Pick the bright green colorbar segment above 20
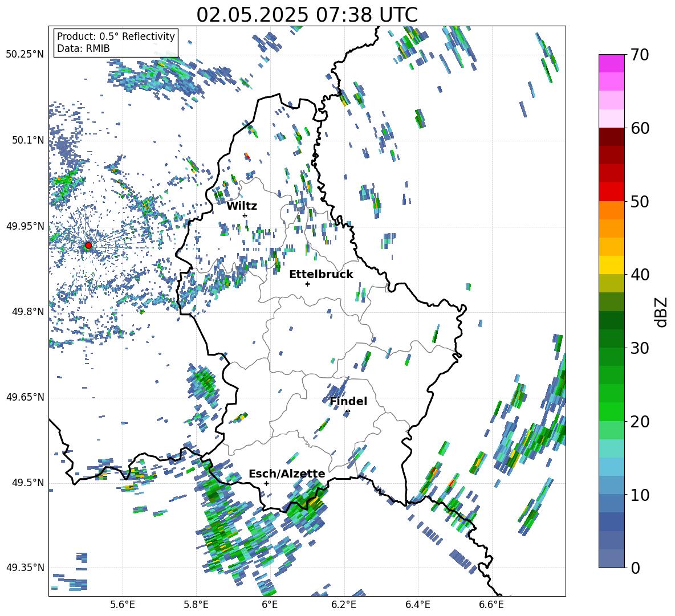 [611, 411]
